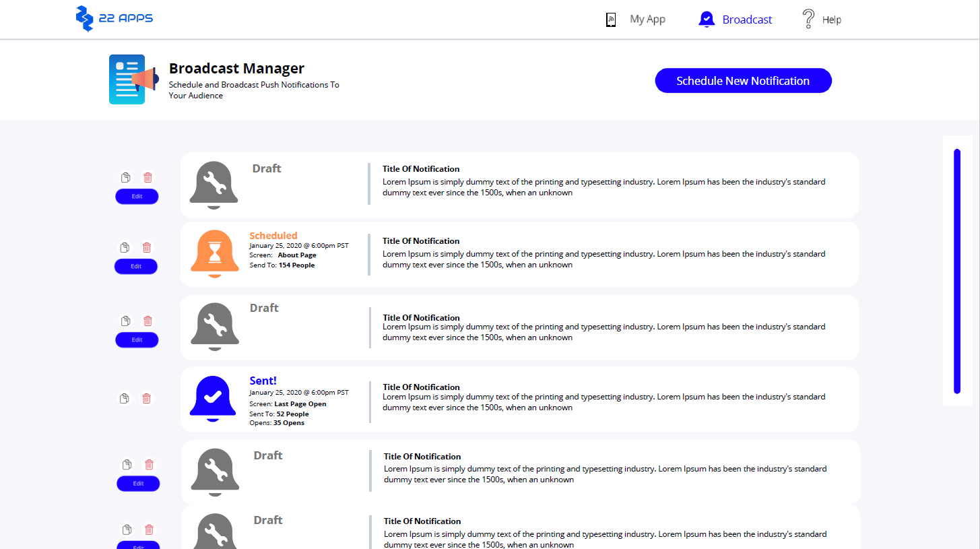Click the Schedule New Notification button
This screenshot has width=980, height=549.
(x=743, y=81)
